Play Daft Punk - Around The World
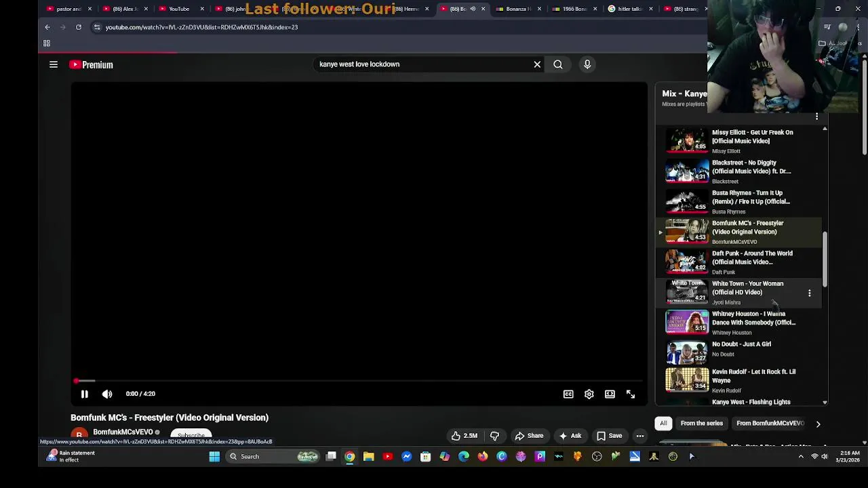This screenshot has width=868, height=488. pos(739,262)
